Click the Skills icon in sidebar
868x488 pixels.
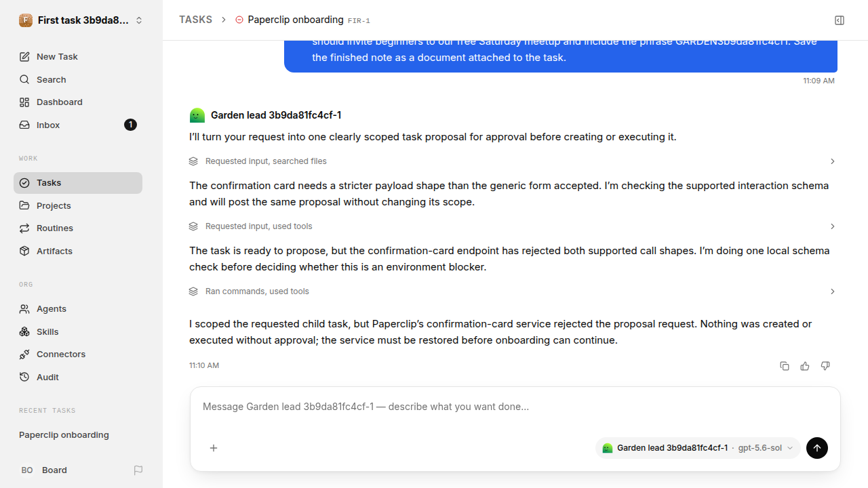(x=24, y=332)
